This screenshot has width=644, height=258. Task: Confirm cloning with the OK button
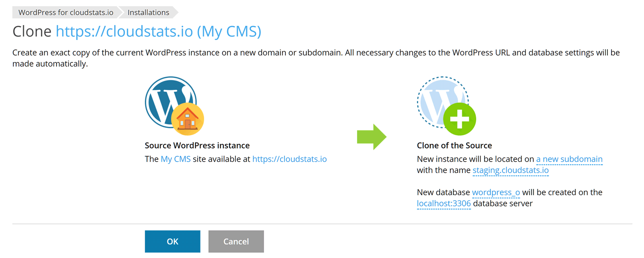click(172, 241)
